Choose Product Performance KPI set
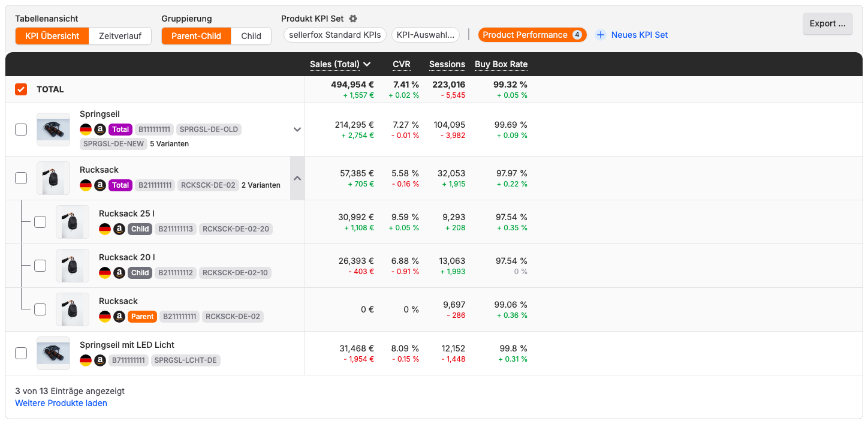The image size is (868, 424). click(532, 35)
